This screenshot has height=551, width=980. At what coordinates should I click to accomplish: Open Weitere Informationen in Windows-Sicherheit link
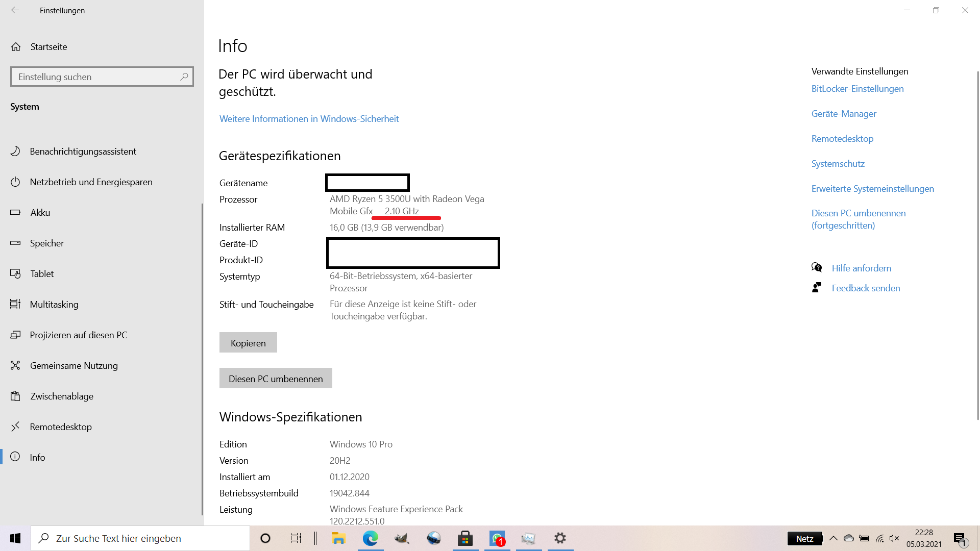coord(309,119)
